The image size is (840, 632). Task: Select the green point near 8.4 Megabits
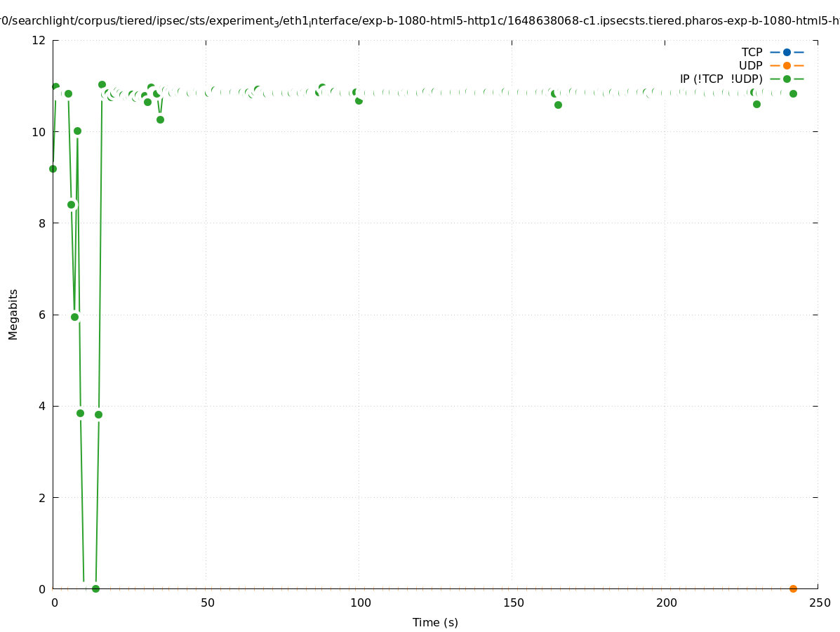(x=71, y=204)
